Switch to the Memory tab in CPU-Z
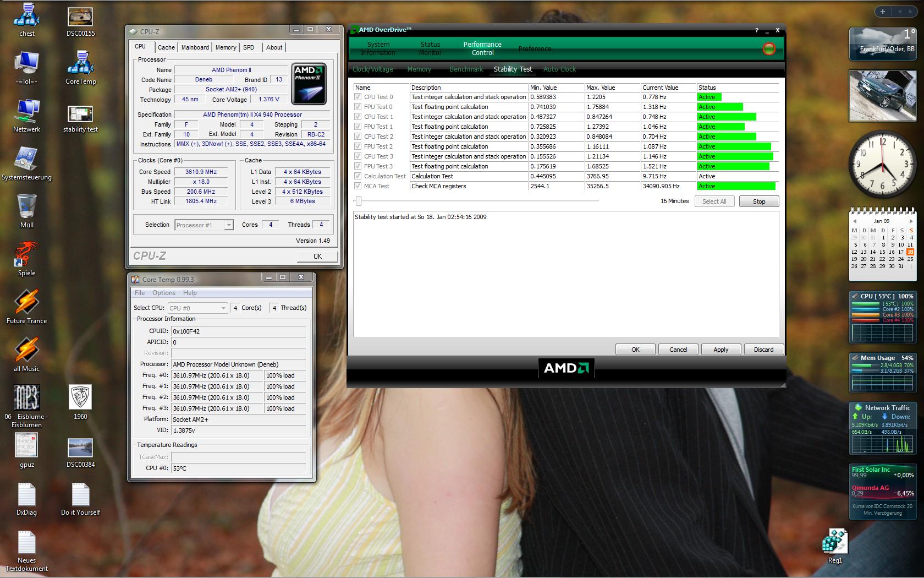This screenshot has height=578, width=924. pyautogui.click(x=226, y=48)
